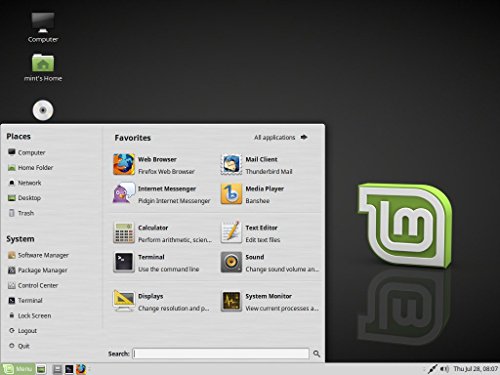Click the 'Edit text files' description text
This screenshot has width=500, height=375.
pyautogui.click(x=263, y=240)
